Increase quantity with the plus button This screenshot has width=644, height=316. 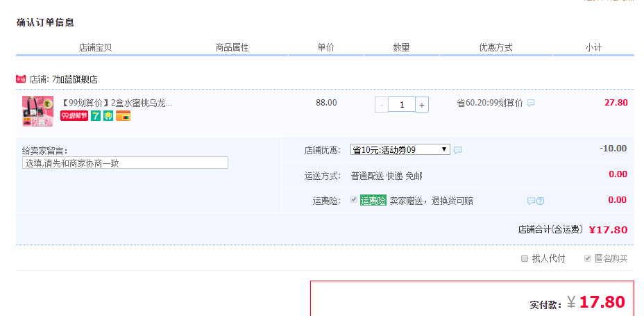[422, 105]
